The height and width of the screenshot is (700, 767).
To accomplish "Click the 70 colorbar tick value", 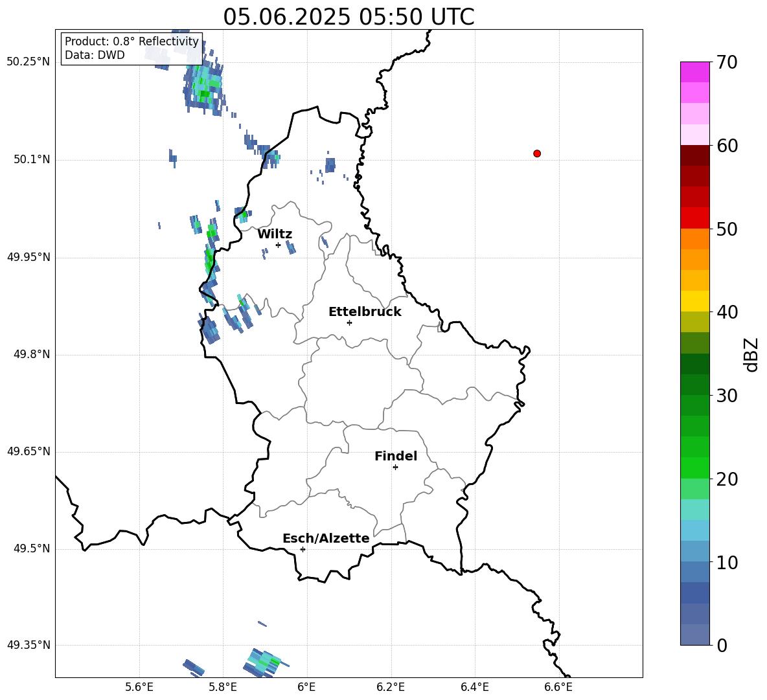I will point(727,62).
